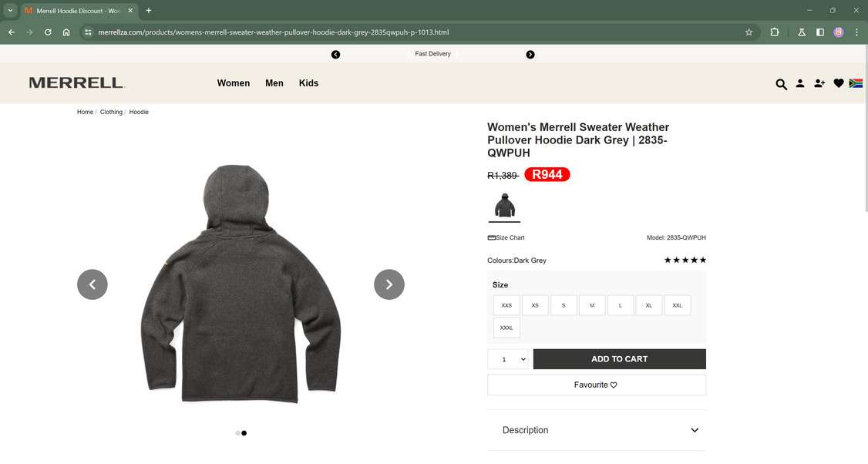Click the ADD TO CART button

click(619, 358)
